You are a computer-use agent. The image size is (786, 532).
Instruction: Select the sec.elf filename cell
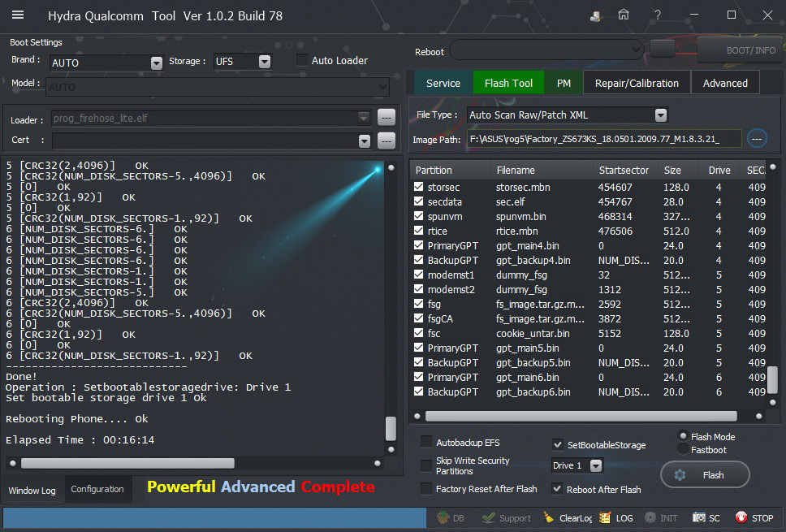(510, 201)
